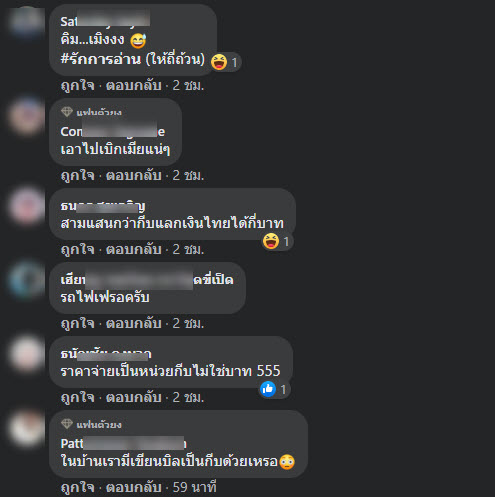Viewport: 495px width, 497px height.
Task: Reply to the ในบ้านเรามีเขียนบิล comment via ตอบกลับ
Action: [x=134, y=487]
